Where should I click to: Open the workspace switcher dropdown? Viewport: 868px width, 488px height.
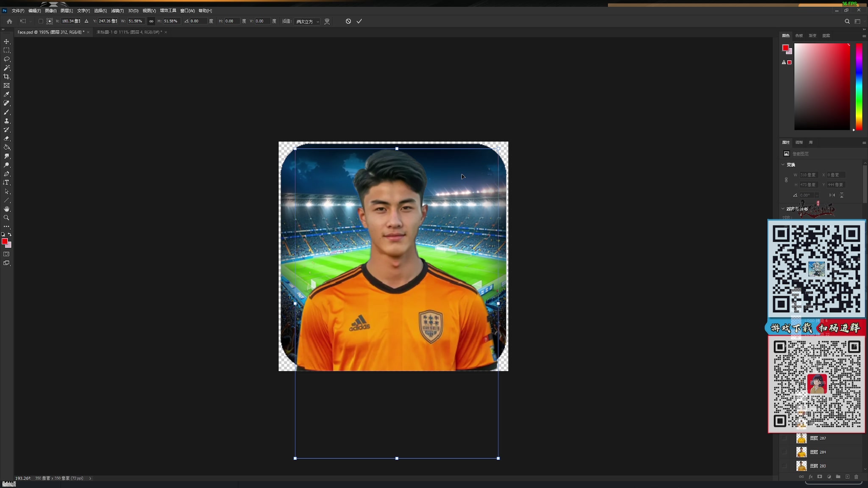857,21
